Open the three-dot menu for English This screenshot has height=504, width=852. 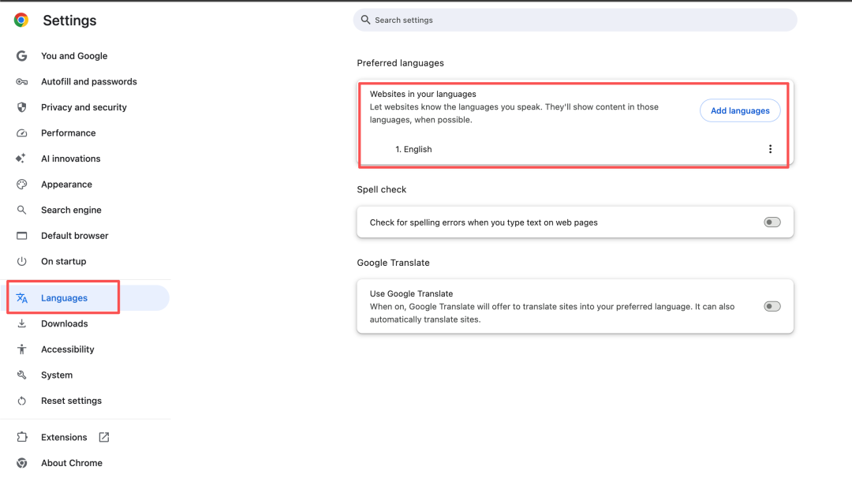[770, 149]
